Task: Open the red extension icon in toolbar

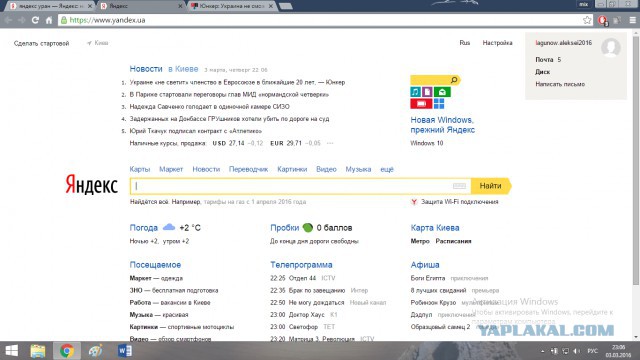Action: (602, 20)
